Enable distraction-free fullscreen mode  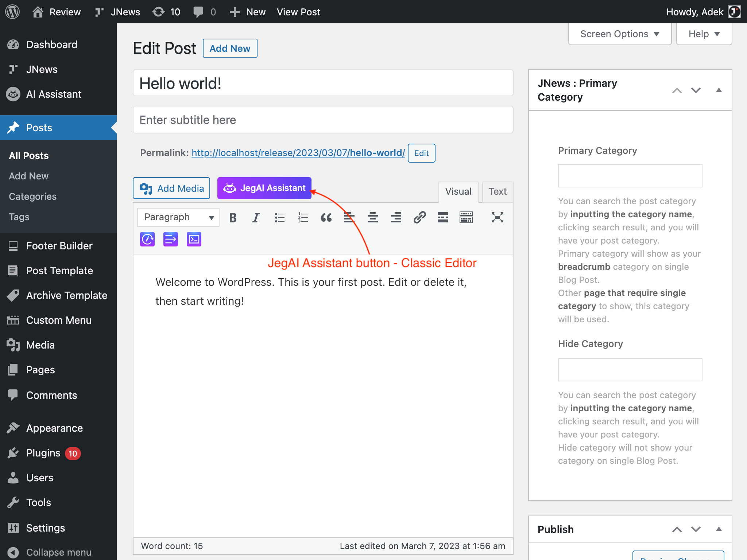[497, 218]
